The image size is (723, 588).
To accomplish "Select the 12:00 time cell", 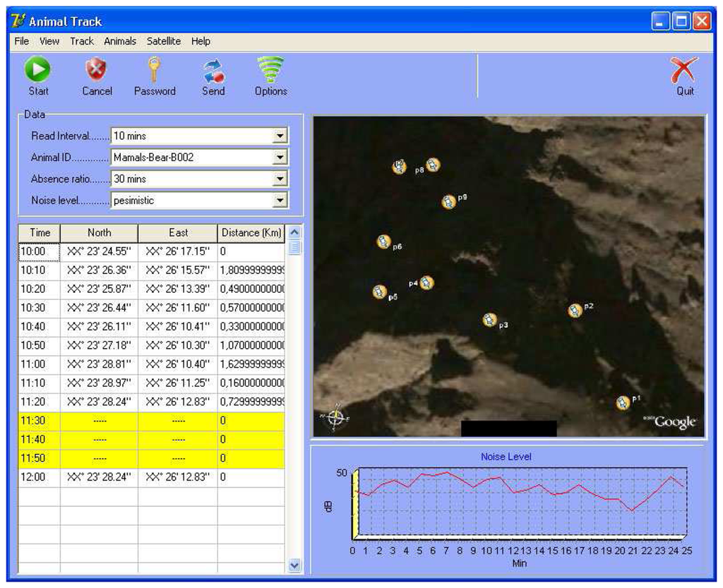I will (x=40, y=477).
